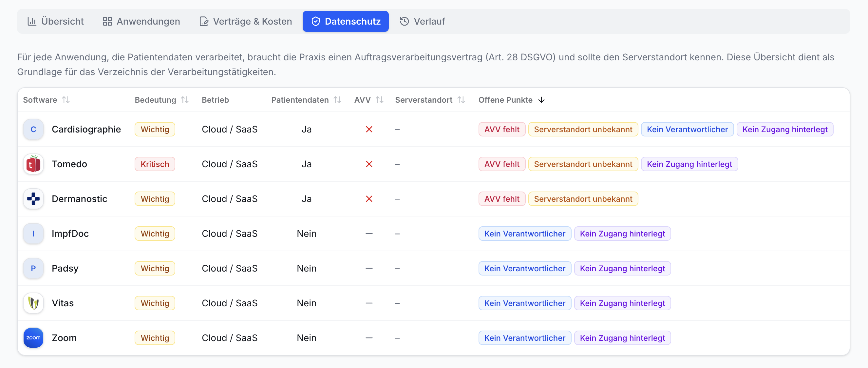Image resolution: width=868 pixels, height=368 pixels.
Task: Select the Datenschutz tab
Action: click(x=345, y=21)
